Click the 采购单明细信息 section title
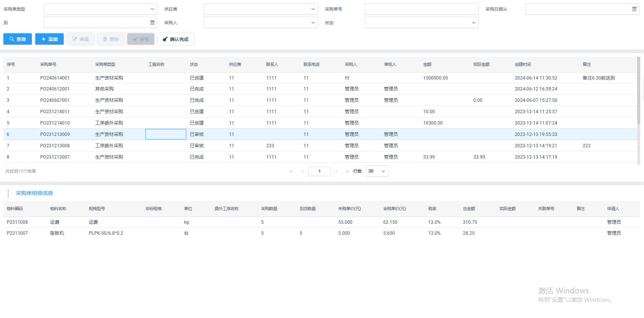Viewport: 644px width, 318px height. click(34, 193)
